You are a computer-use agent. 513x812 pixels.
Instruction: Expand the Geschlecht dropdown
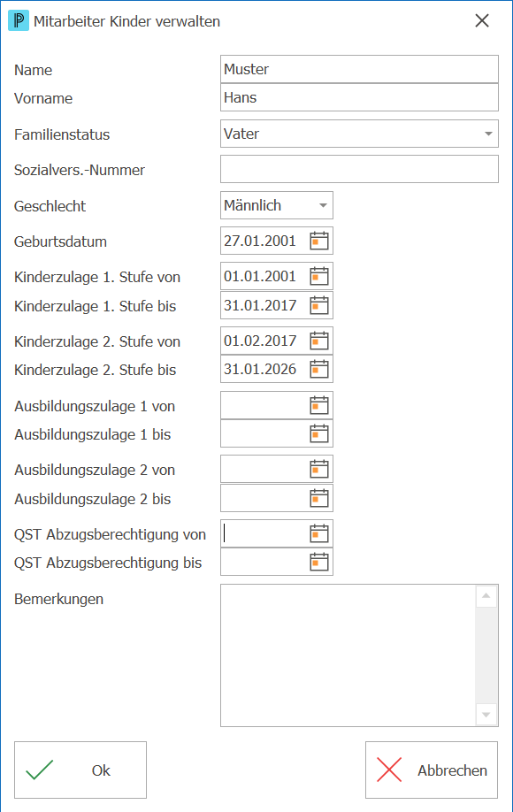(x=323, y=205)
